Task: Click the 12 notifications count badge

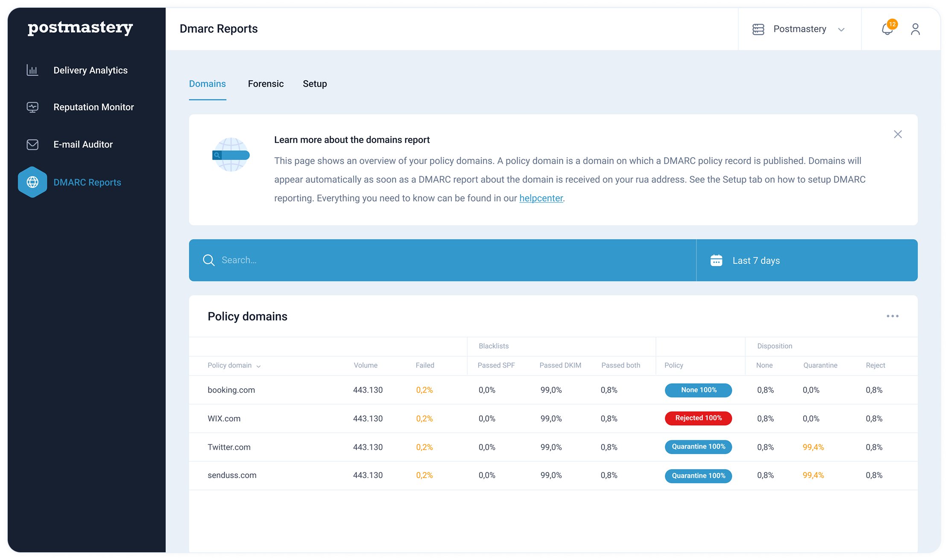Action: tap(892, 25)
